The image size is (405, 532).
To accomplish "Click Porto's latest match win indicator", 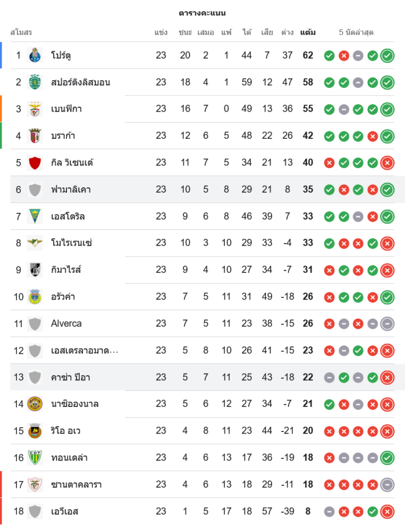I will pos(387,55).
